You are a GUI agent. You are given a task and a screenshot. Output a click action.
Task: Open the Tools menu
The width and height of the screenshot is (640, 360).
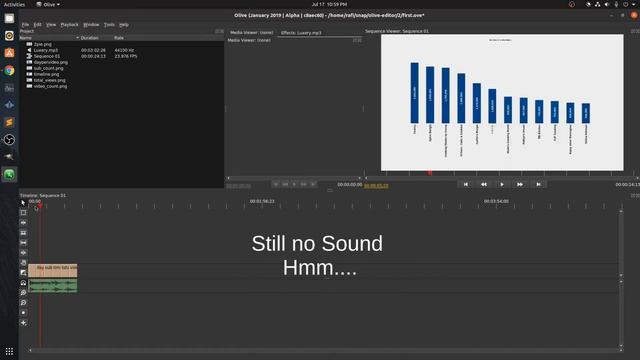click(x=109, y=24)
